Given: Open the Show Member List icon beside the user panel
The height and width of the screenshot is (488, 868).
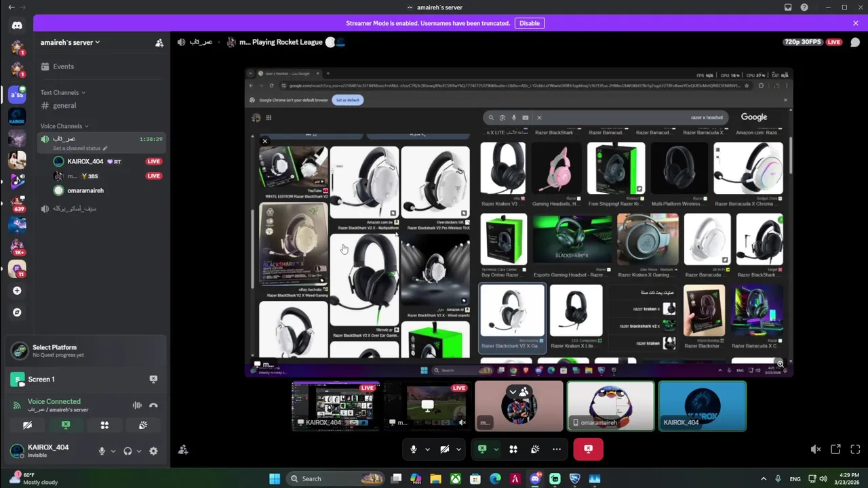Looking at the screenshot, I should 183,449.
